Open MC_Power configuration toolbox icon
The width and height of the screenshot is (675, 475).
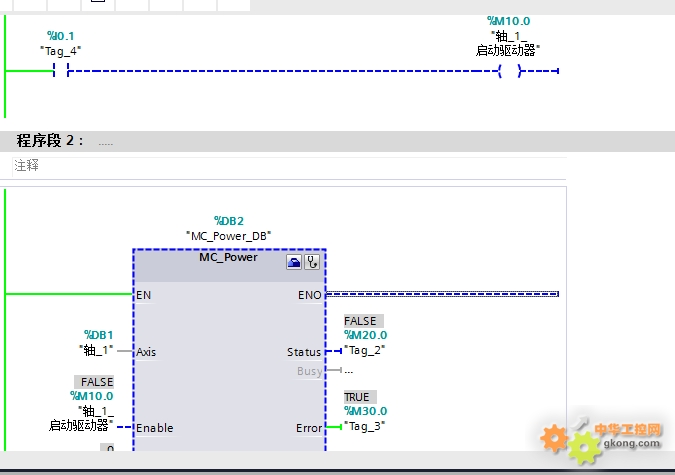click(294, 262)
